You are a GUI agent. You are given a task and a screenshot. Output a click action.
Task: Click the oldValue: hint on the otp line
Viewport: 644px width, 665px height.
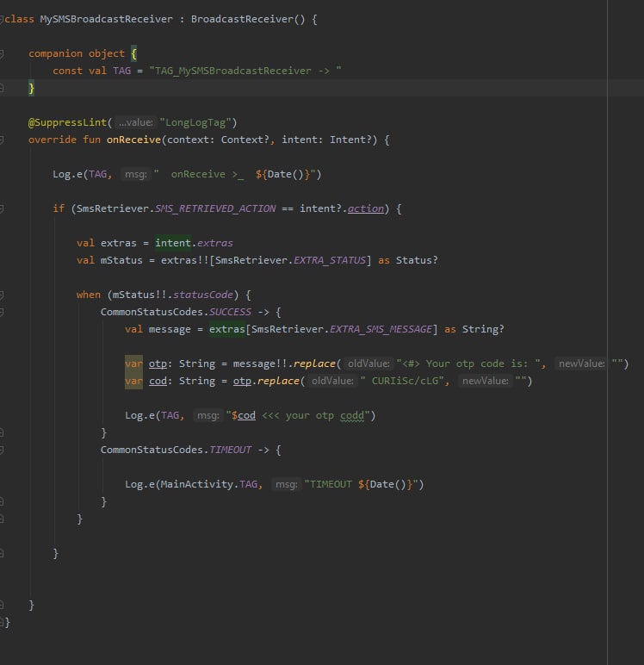coord(368,364)
